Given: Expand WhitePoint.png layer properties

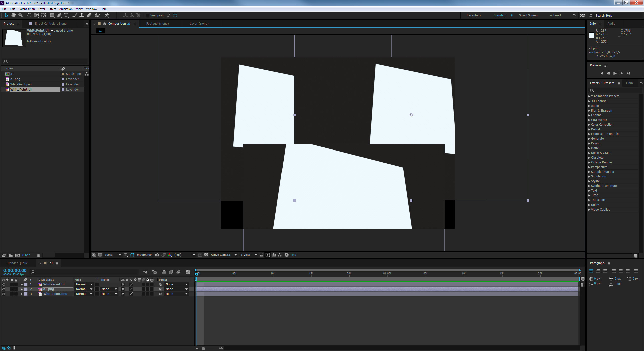Looking at the screenshot, I should pos(22,294).
